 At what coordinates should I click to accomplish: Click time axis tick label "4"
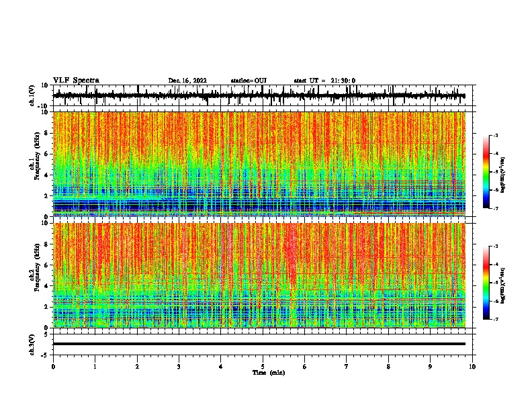(x=221, y=367)
